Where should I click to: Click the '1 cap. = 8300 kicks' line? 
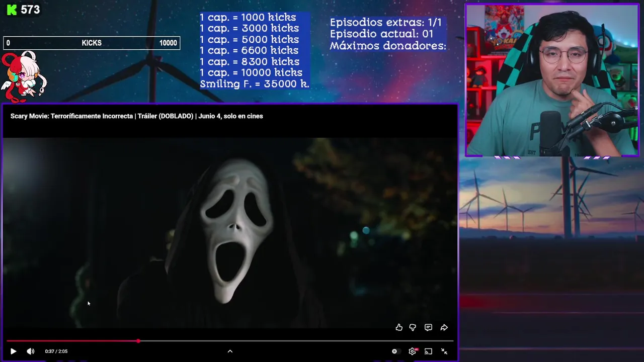pyautogui.click(x=250, y=62)
